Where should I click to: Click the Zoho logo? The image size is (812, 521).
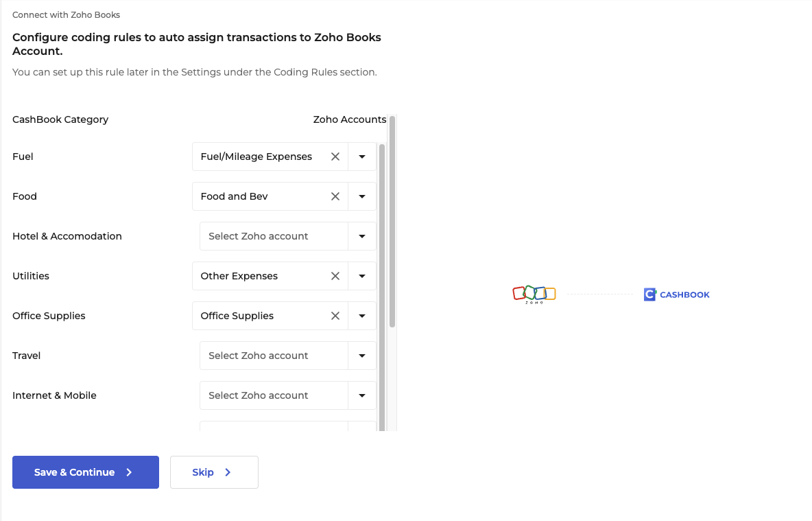pyautogui.click(x=534, y=293)
